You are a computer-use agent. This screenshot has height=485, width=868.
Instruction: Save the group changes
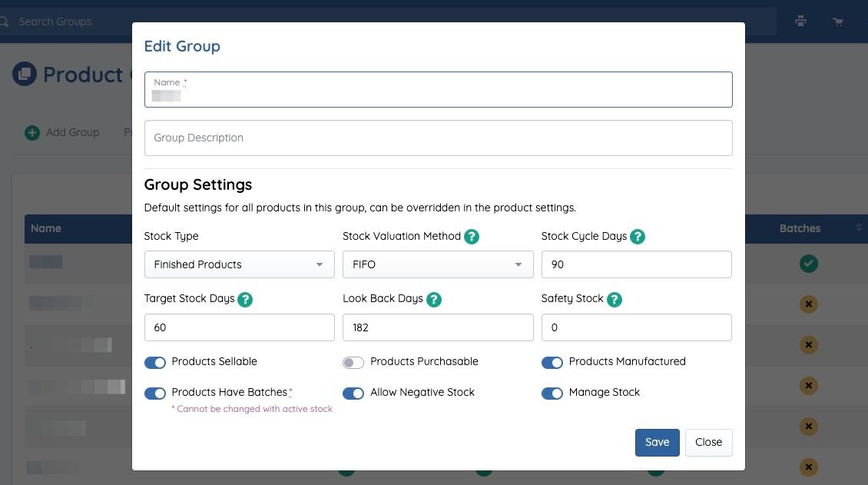657,442
